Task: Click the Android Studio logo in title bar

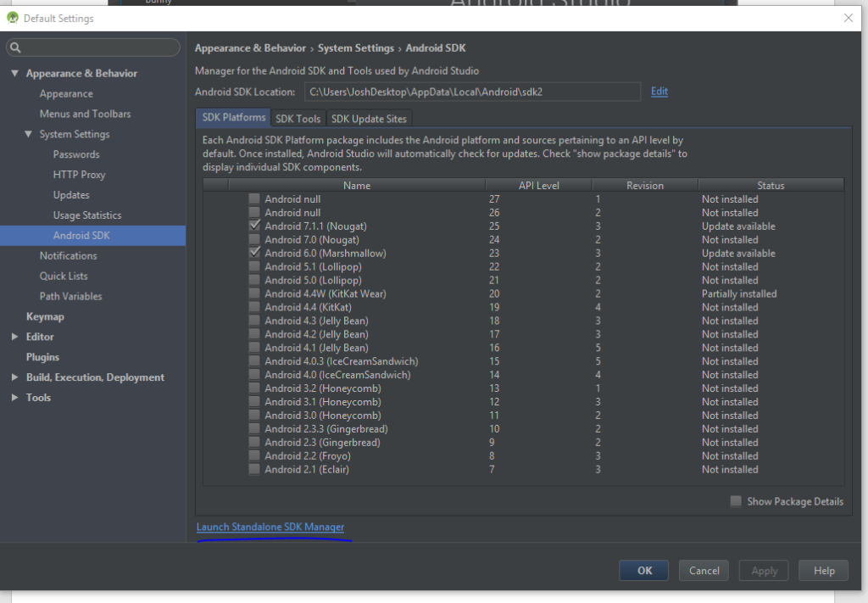Action: tap(12, 18)
